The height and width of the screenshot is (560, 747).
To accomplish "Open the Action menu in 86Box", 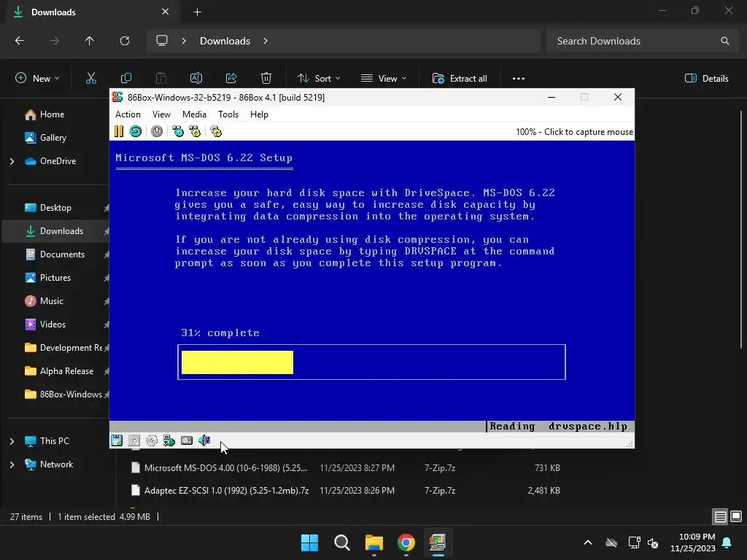I will coord(128,114).
